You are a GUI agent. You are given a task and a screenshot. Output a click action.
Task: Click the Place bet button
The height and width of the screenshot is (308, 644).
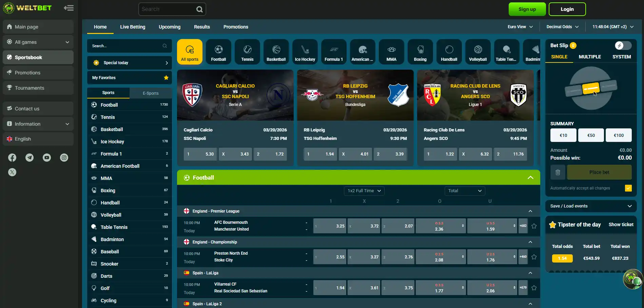[x=599, y=173]
